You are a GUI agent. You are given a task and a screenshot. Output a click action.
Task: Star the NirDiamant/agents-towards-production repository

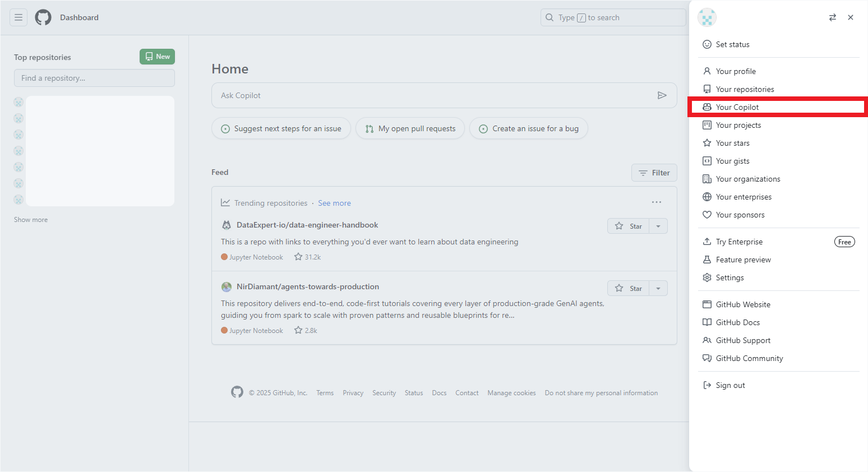628,288
